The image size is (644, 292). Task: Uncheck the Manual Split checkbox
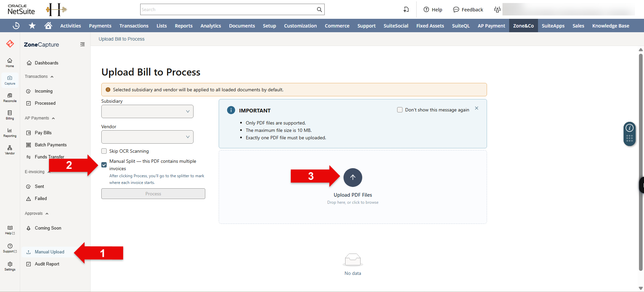click(104, 165)
